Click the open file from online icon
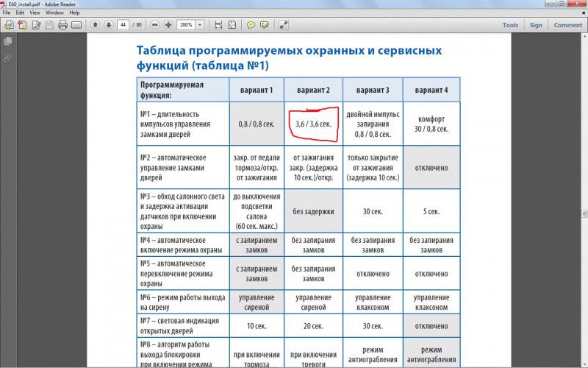 point(9,25)
